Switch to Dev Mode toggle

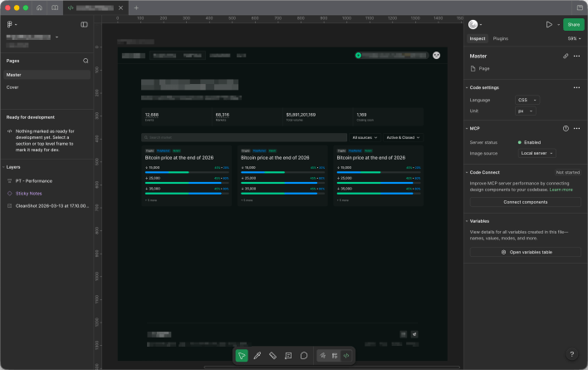point(346,355)
